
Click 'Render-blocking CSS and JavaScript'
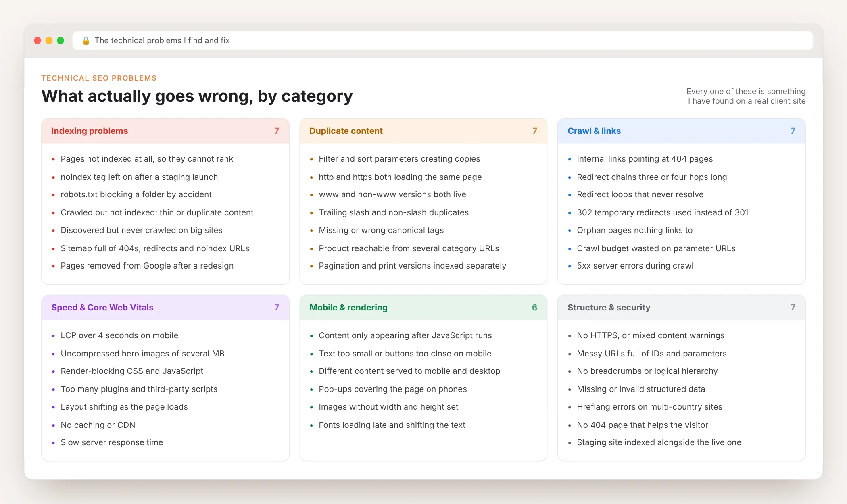click(x=132, y=371)
